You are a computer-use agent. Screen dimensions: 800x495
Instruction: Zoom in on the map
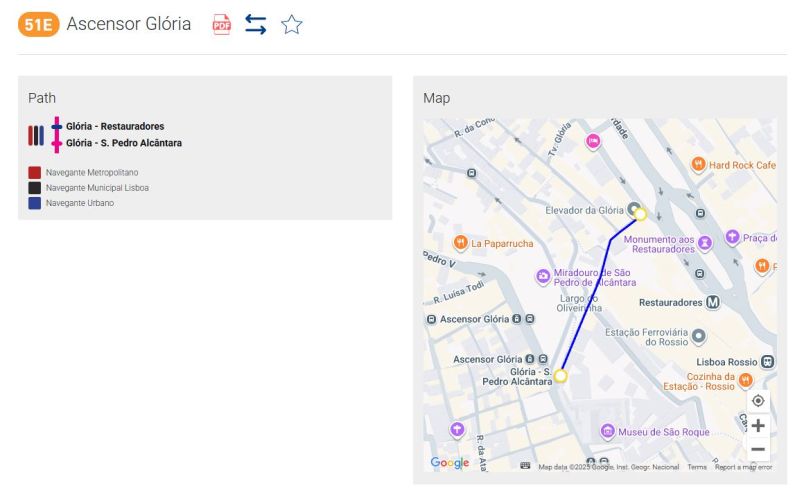[758, 425]
